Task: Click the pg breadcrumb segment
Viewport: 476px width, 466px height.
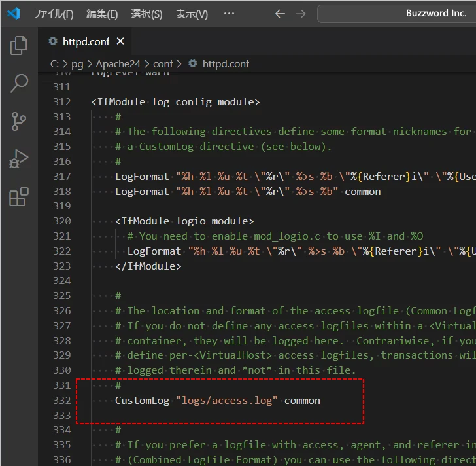Action: click(x=77, y=63)
